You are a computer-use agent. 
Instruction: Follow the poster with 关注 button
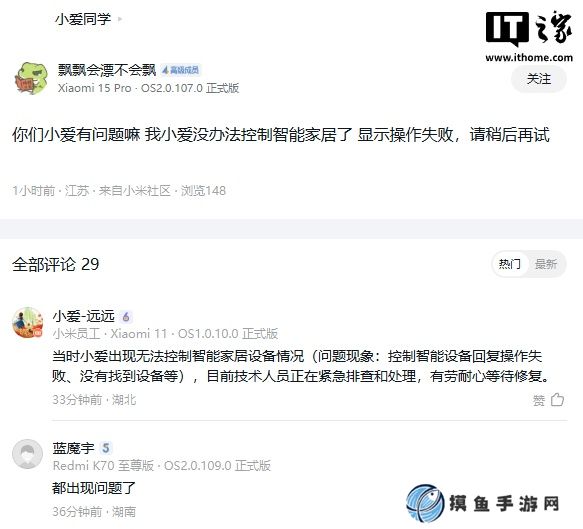click(539, 79)
